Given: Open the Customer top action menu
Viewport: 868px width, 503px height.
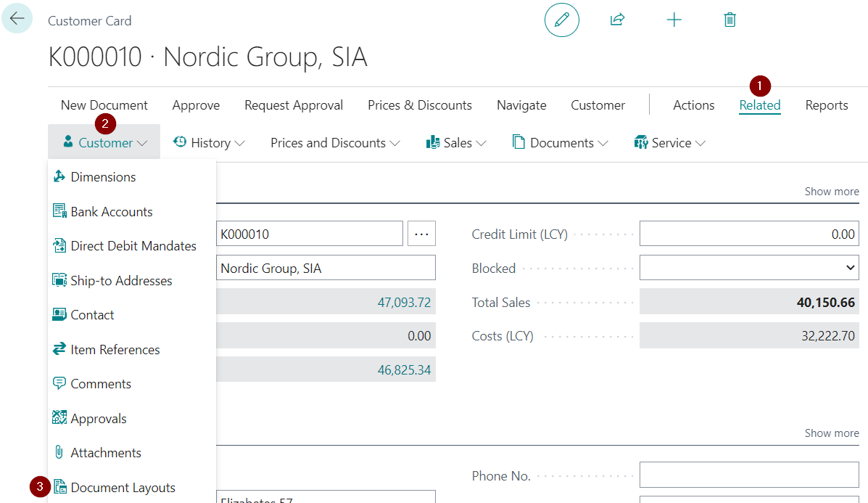Looking at the screenshot, I should pos(598,105).
